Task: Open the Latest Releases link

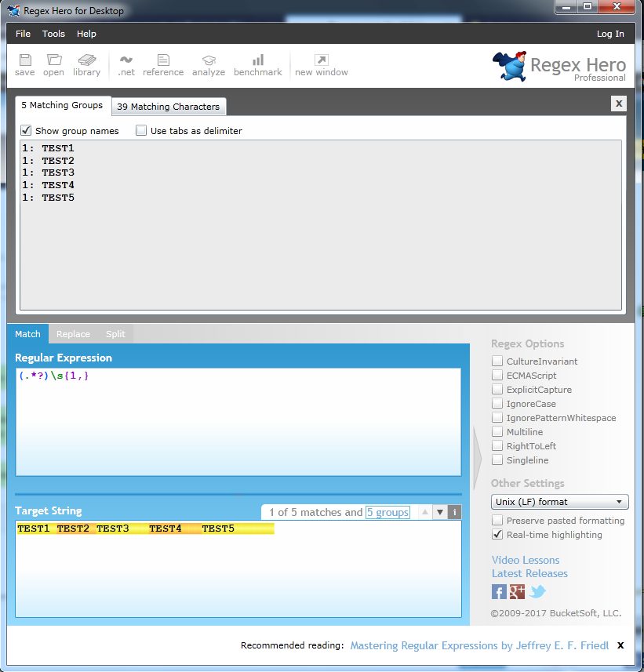Action: tap(529, 573)
